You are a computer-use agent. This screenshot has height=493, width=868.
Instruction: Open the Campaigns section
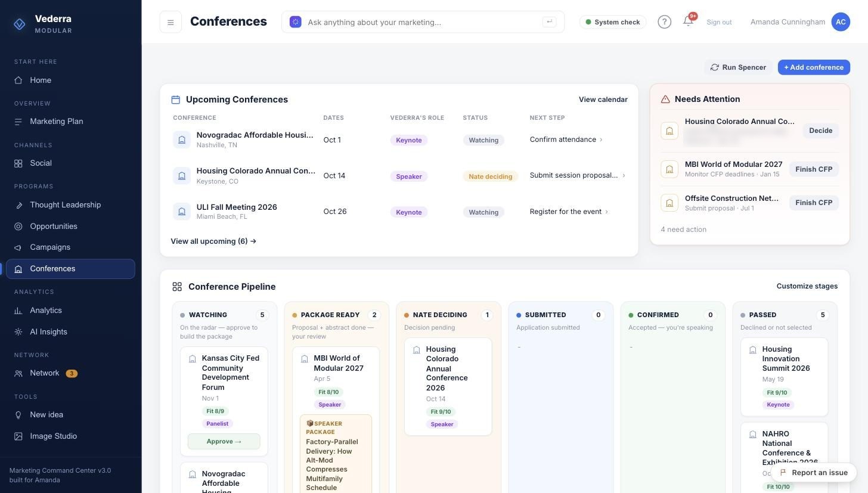[70, 247]
